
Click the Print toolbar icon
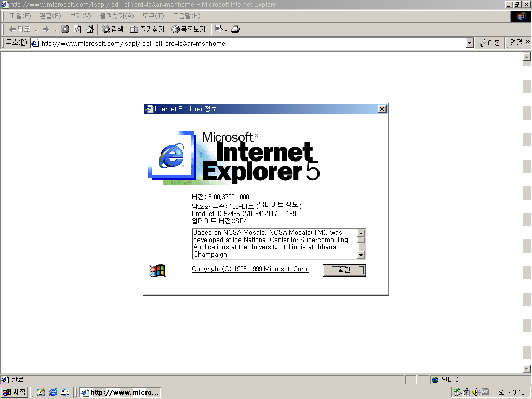[235, 30]
